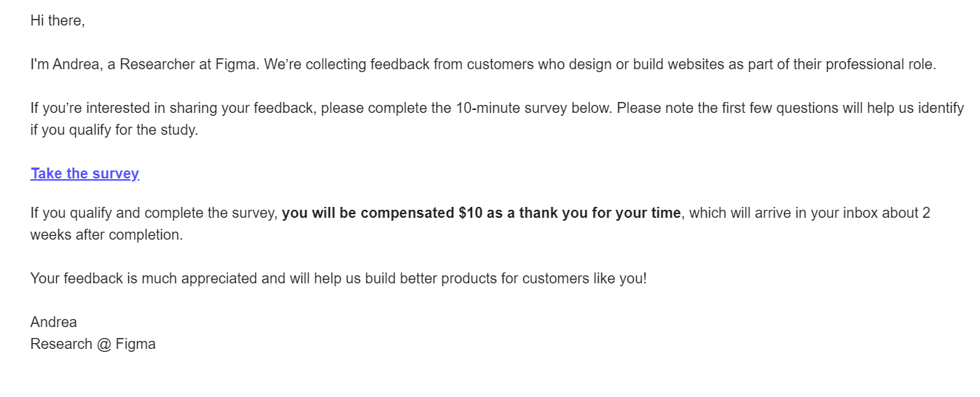Click the "Andrea" name in the signature
This screenshot has height=397, width=980.
pyautogui.click(x=53, y=322)
